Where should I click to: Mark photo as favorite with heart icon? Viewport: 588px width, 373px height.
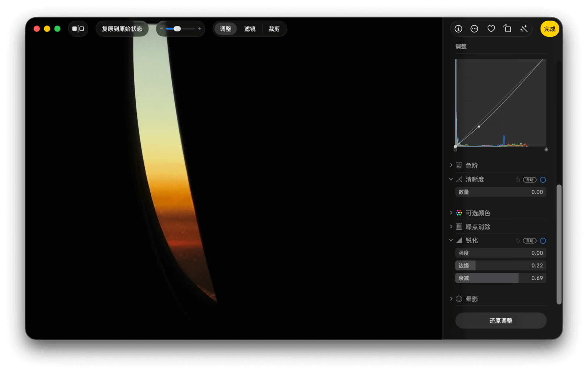click(491, 29)
